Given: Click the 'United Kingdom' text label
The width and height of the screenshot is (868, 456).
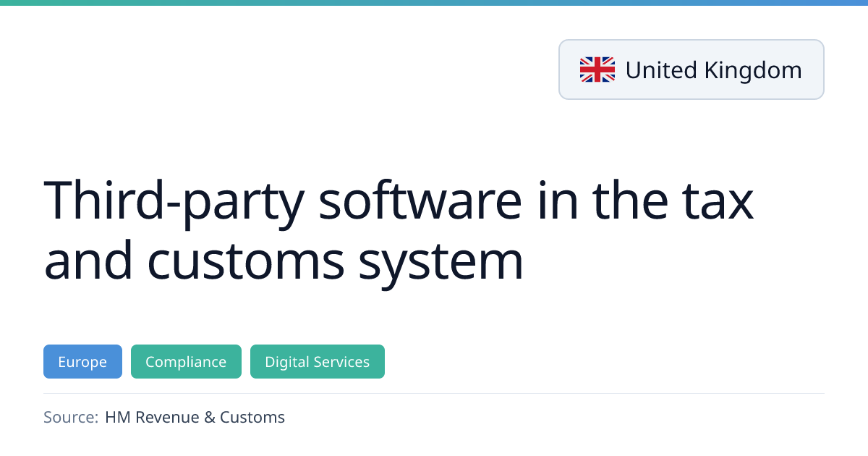Looking at the screenshot, I should pos(713,70).
